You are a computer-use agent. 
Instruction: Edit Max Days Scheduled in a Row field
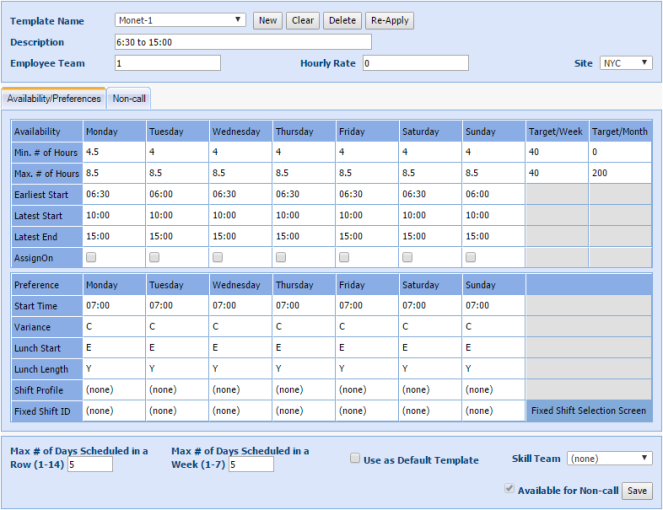click(90, 464)
